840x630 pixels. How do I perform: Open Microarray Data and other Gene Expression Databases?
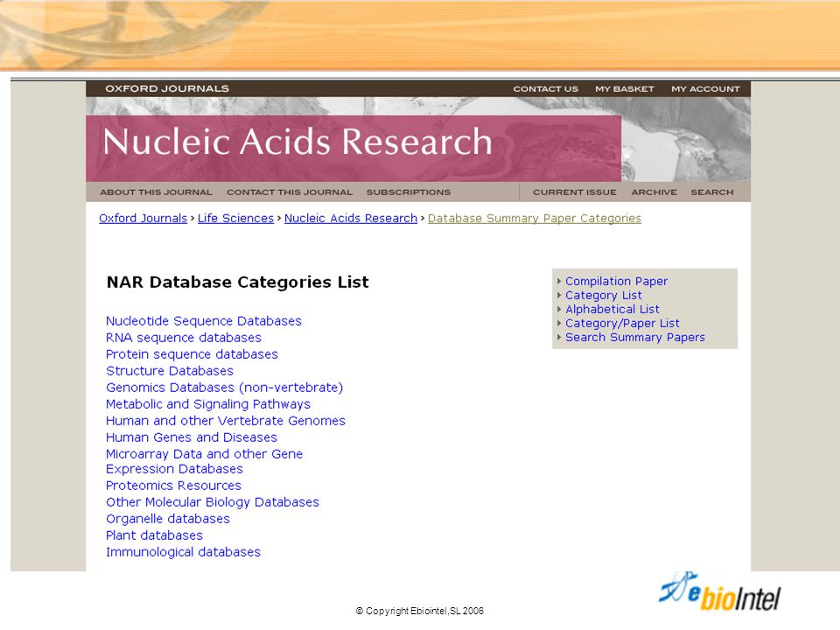(204, 461)
